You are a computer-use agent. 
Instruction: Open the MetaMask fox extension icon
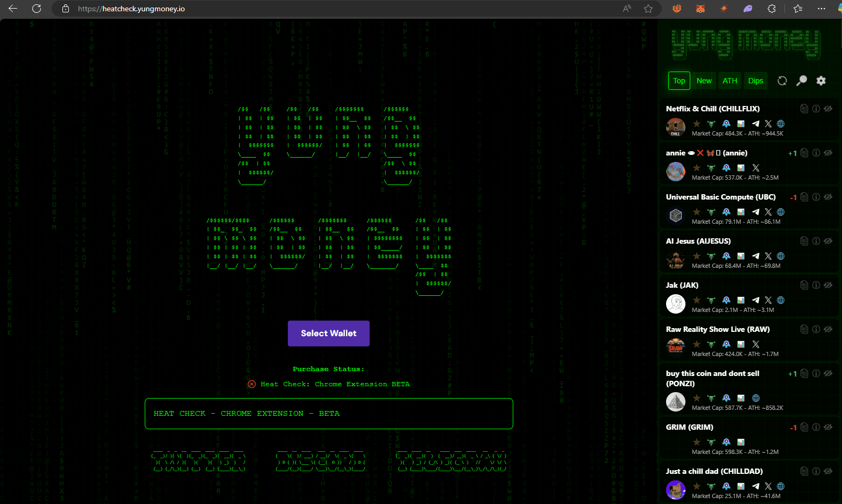[x=701, y=9]
